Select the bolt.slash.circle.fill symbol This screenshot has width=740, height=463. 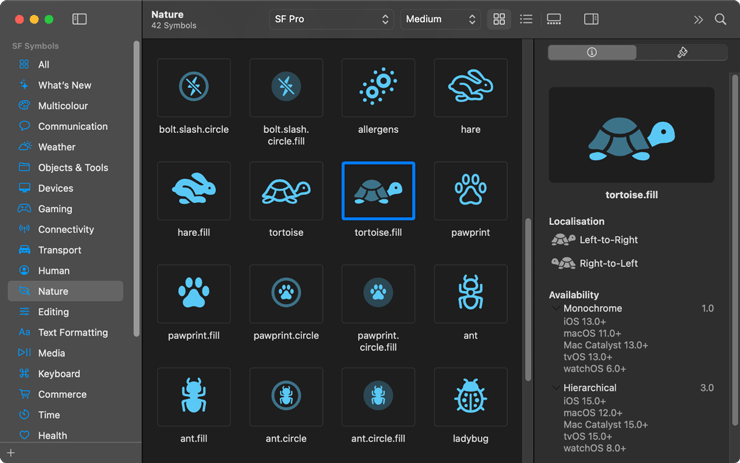point(286,87)
